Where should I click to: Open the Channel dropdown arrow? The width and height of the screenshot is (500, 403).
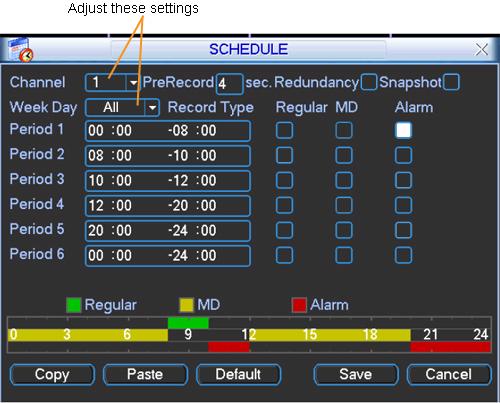(x=133, y=82)
